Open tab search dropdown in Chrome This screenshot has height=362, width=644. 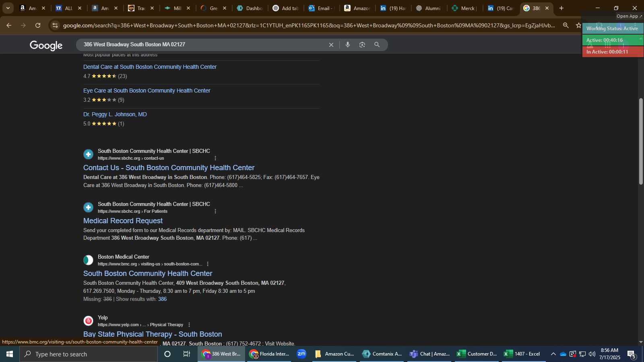pyautogui.click(x=8, y=8)
